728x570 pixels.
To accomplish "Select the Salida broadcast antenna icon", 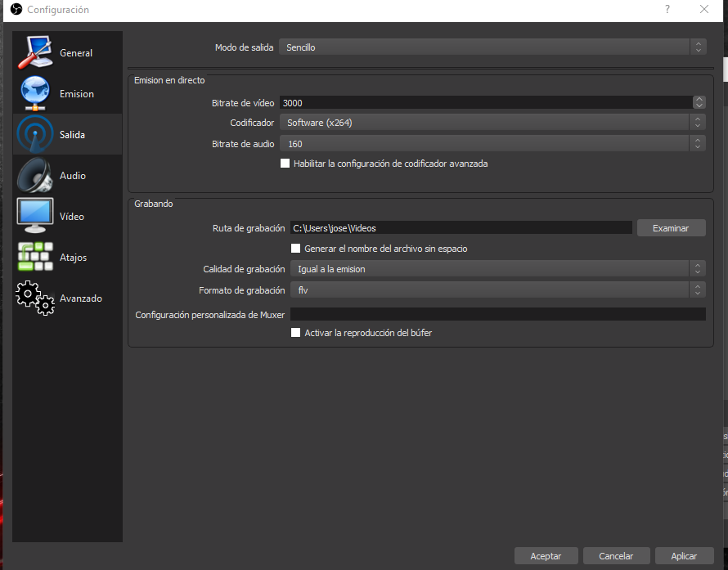I will (x=35, y=134).
